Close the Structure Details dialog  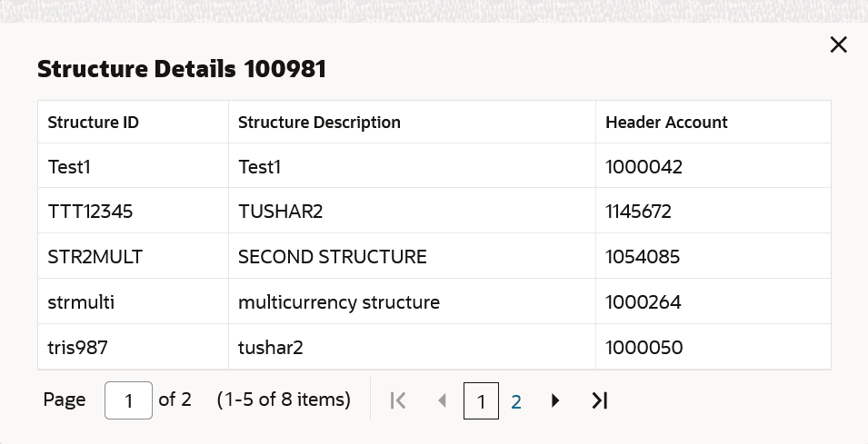pos(838,45)
